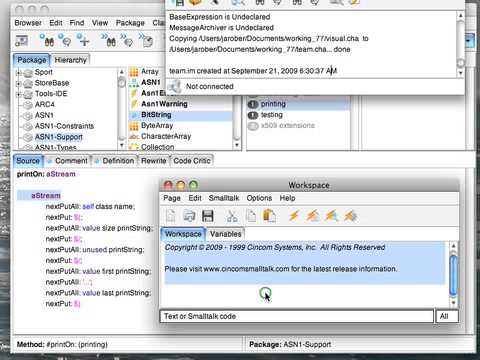Screen dimensions: 480x360
Task: Open the Help menu in Workspace
Action: (x=287, y=198)
